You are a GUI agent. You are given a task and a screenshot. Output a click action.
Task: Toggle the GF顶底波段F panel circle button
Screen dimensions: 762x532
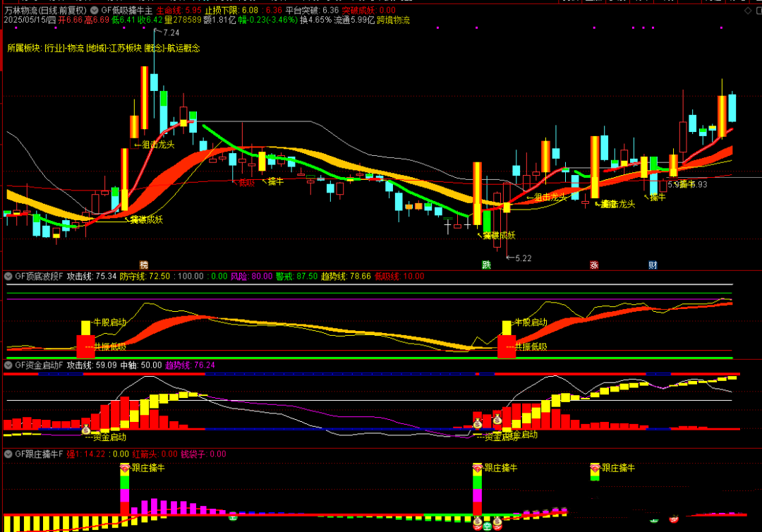tap(8, 277)
